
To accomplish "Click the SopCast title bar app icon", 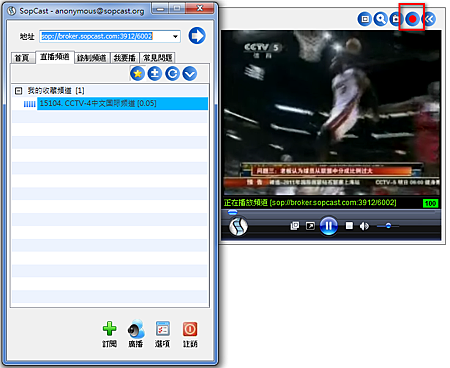I will point(12,11).
